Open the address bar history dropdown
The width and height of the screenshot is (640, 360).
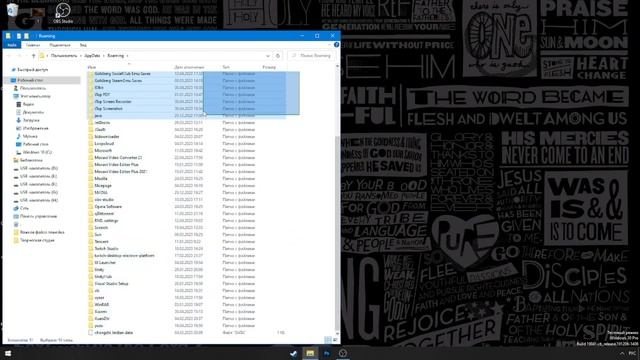[x=268, y=56]
